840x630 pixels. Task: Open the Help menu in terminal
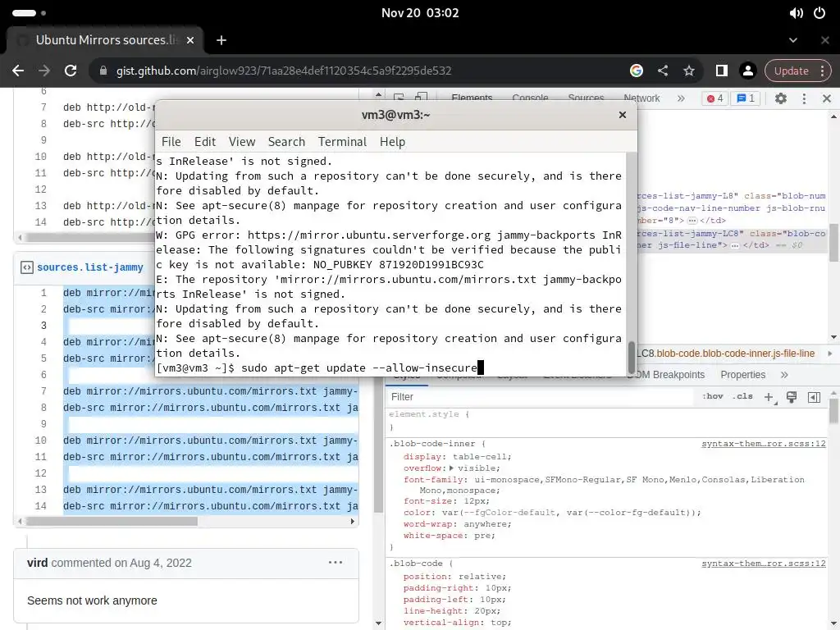[392, 142]
